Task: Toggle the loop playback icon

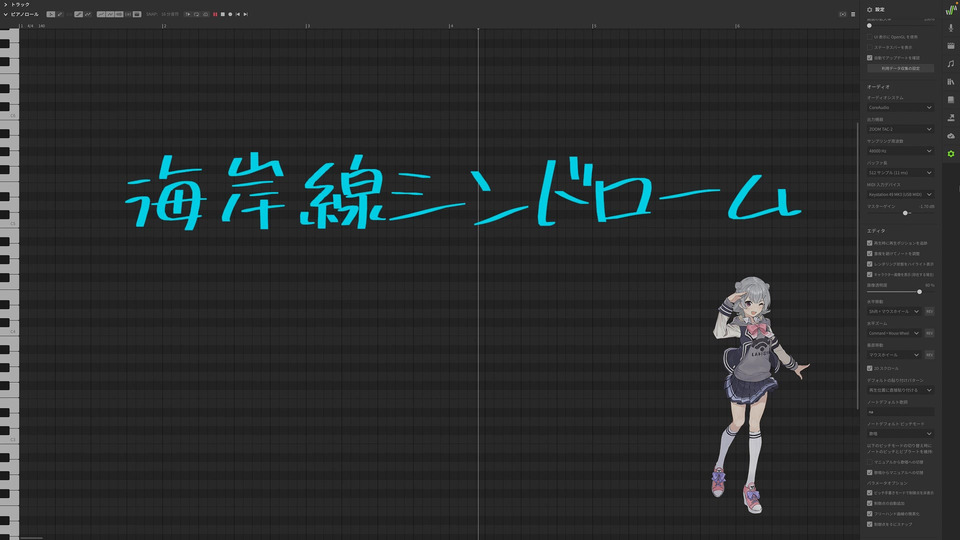Action: pos(197,14)
